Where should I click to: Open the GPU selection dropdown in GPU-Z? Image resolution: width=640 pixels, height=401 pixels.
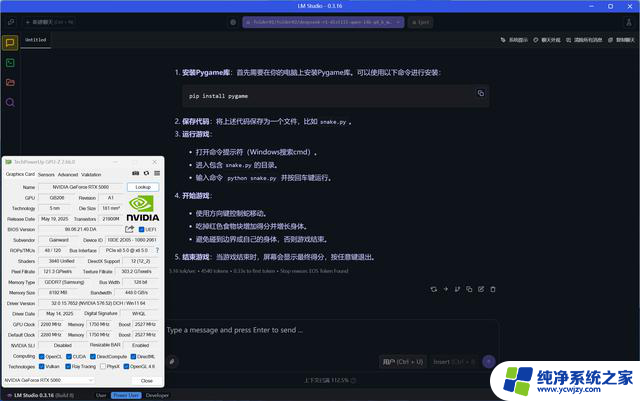49,380
